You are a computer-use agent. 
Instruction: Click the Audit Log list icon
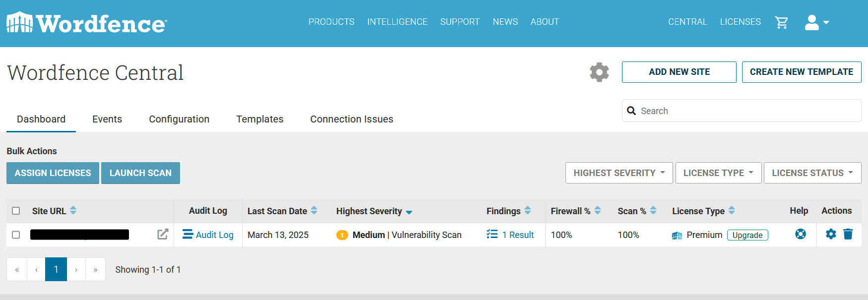point(188,234)
